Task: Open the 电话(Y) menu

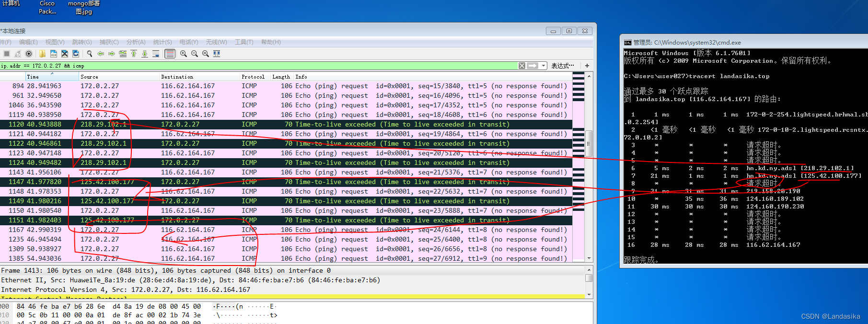Action: tap(189, 42)
